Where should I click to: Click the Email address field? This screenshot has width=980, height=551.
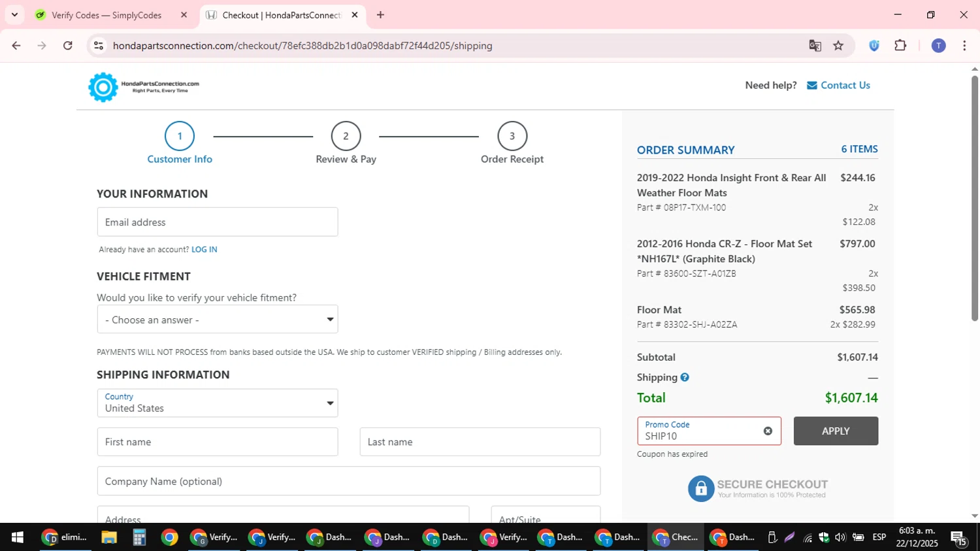pos(218,222)
